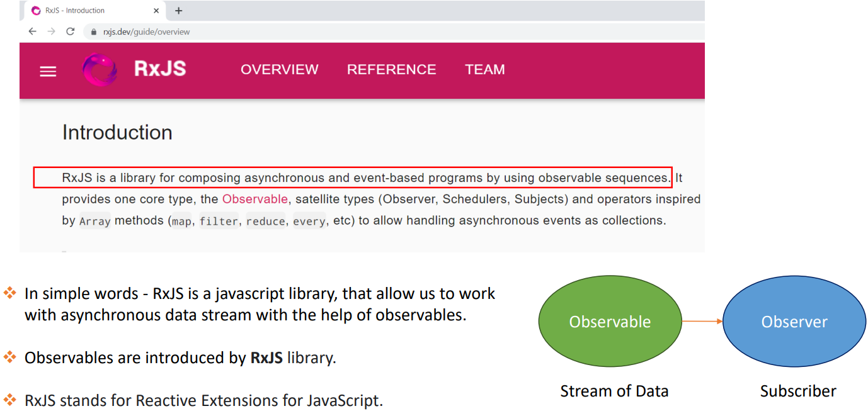This screenshot has height=411, width=868.
Task: Click the every code term
Action: pyautogui.click(x=309, y=222)
